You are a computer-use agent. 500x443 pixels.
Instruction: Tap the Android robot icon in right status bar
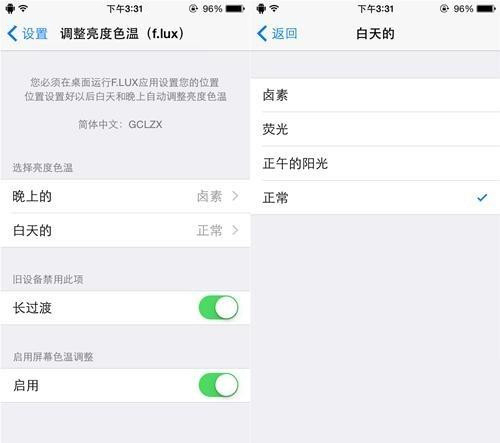click(261, 9)
